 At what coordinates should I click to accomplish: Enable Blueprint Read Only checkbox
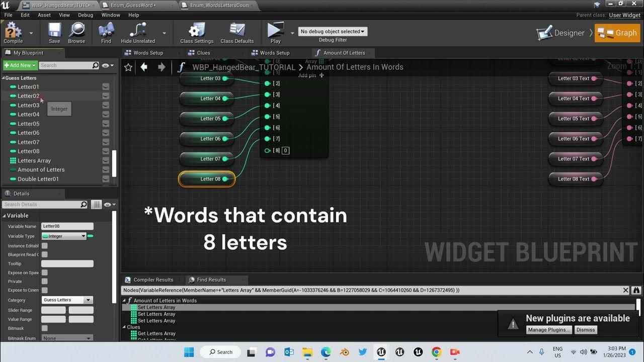pyautogui.click(x=44, y=254)
